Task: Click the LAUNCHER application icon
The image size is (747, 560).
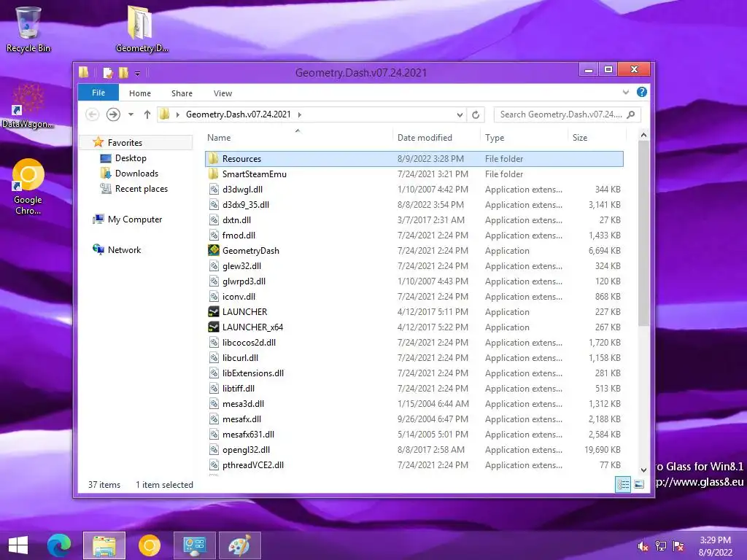Action: (214, 312)
